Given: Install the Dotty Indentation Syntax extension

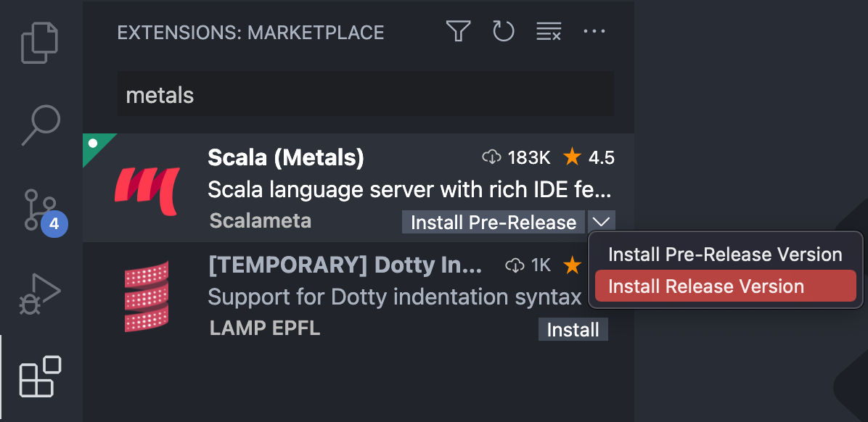Looking at the screenshot, I should [x=573, y=329].
